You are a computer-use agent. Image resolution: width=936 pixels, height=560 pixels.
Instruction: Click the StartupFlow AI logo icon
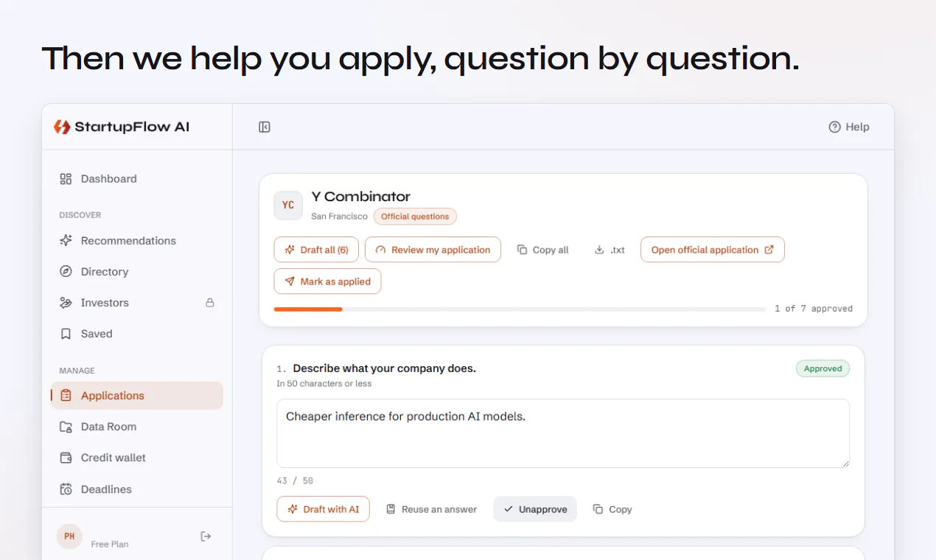point(62,127)
